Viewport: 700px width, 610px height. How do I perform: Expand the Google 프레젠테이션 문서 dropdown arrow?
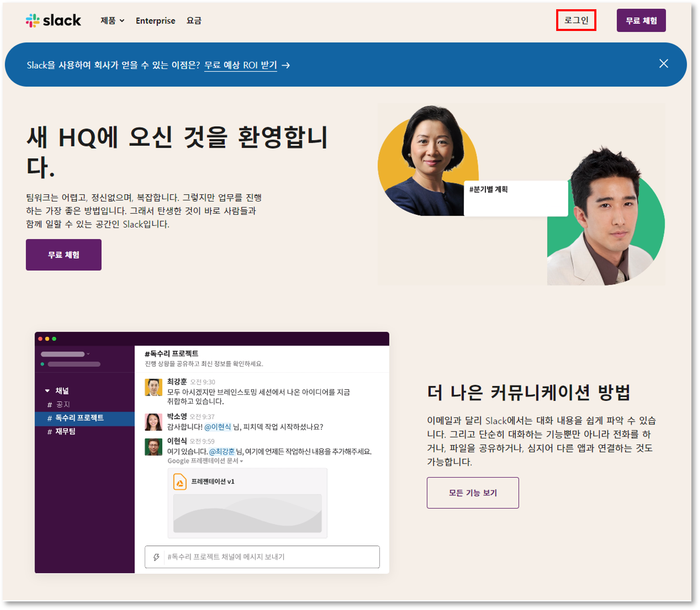point(241,461)
